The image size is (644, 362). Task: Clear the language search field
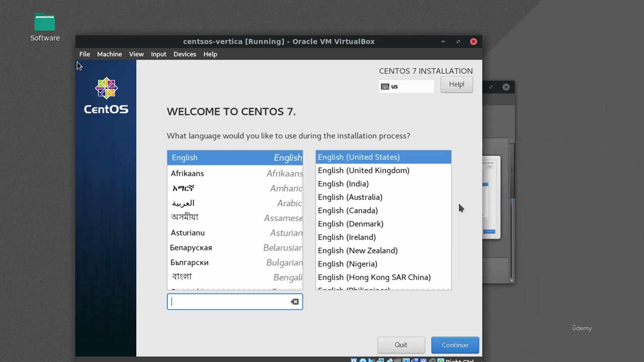[x=294, y=302]
